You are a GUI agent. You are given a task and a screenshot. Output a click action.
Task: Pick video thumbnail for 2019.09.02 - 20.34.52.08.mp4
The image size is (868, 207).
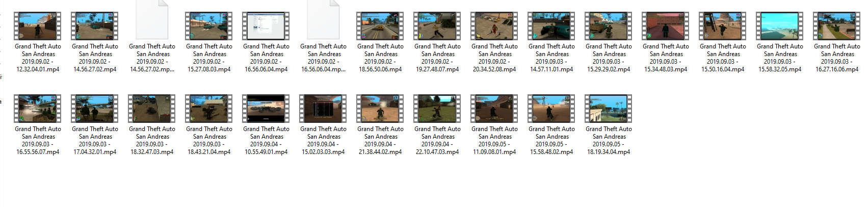click(x=494, y=26)
